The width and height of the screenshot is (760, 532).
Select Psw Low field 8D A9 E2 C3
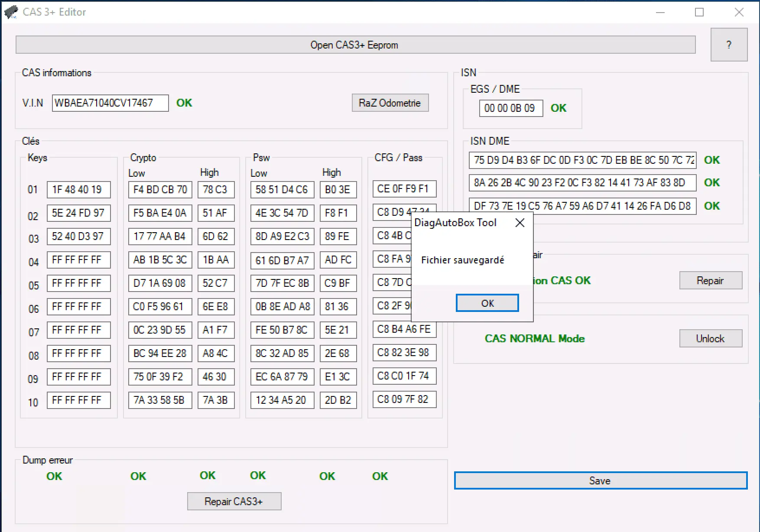click(x=282, y=236)
